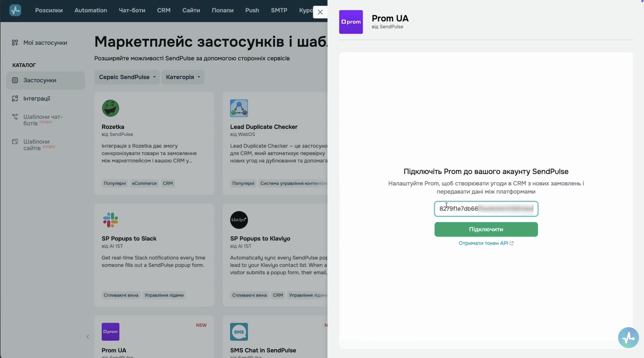Click the КАТАЛОГ sidebar heading
This screenshot has width=644, height=358.
(24, 65)
